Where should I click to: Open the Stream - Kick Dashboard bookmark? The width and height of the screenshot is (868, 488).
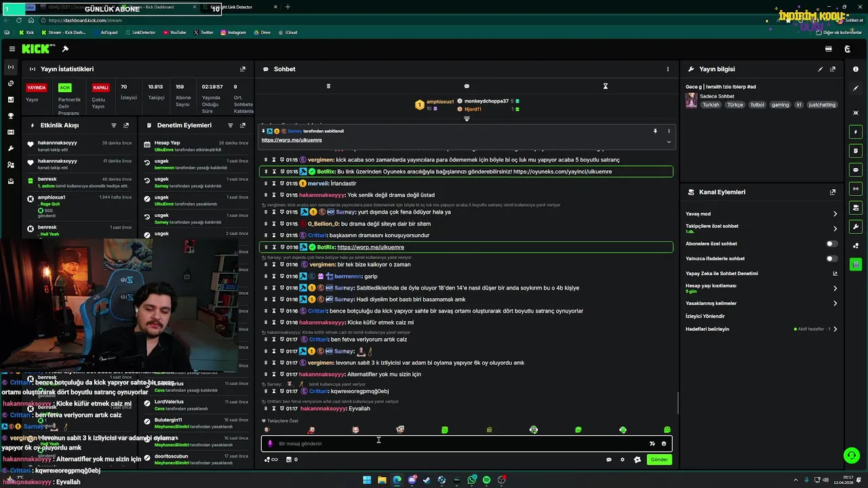(64, 33)
